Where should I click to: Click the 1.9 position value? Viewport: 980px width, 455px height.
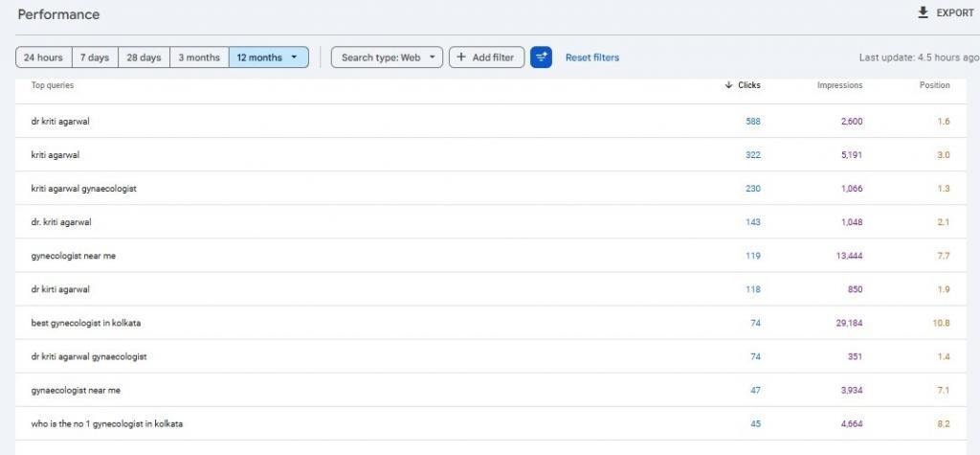click(x=944, y=290)
